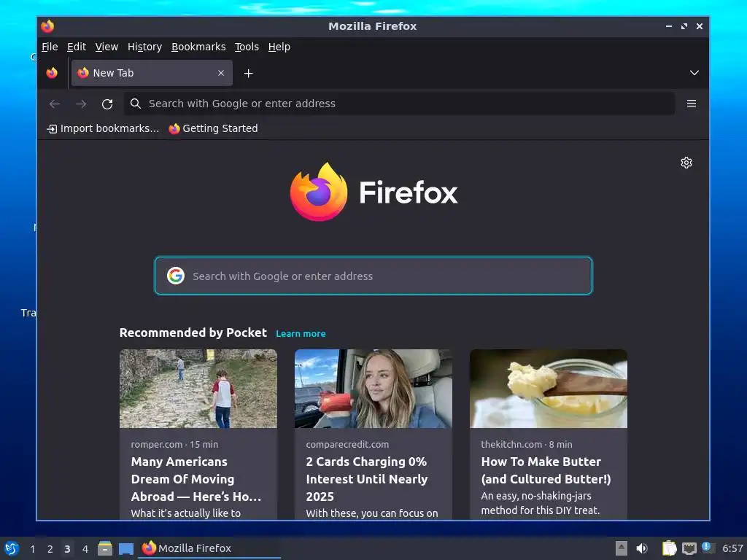Click the title bar Firefox window icon
Image resolution: width=747 pixels, height=560 pixels.
click(47, 26)
